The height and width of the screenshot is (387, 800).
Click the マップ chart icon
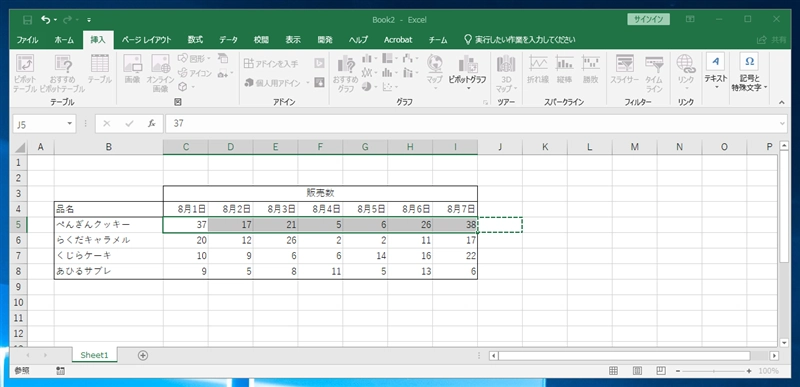click(x=435, y=71)
